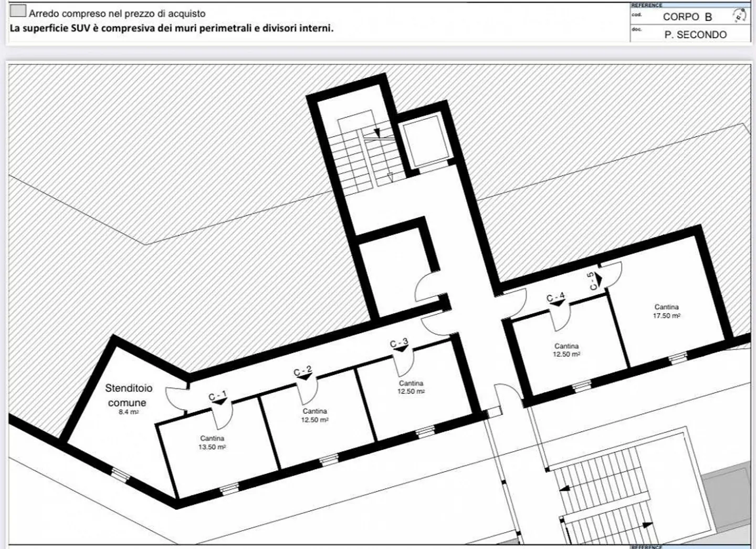Select the C-4 door arrow marker

[555, 303]
